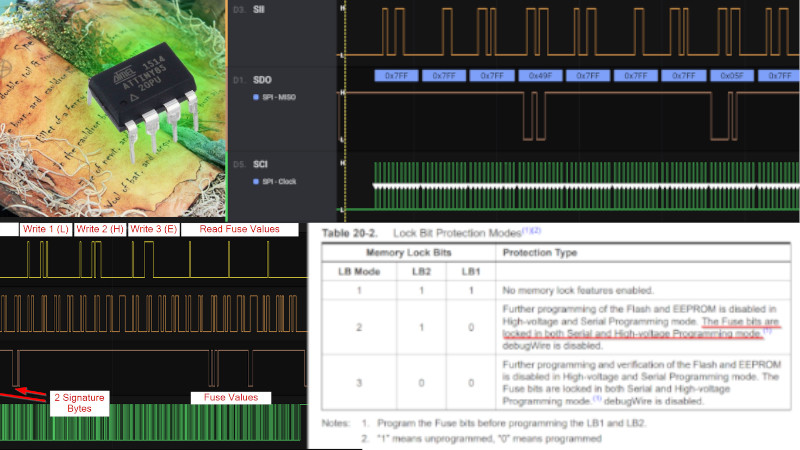Screen dimensions: 800x450
Task: Click the Write 2 (H) annotation
Action: (104, 229)
